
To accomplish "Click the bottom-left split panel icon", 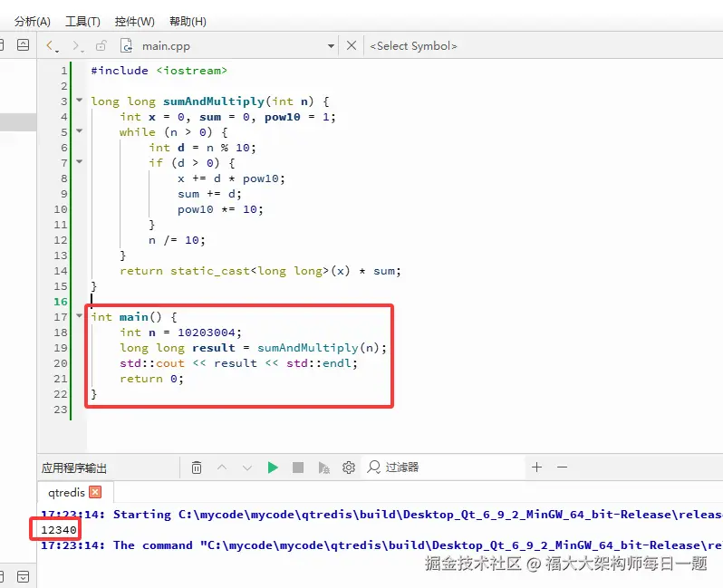I will pos(23,576).
